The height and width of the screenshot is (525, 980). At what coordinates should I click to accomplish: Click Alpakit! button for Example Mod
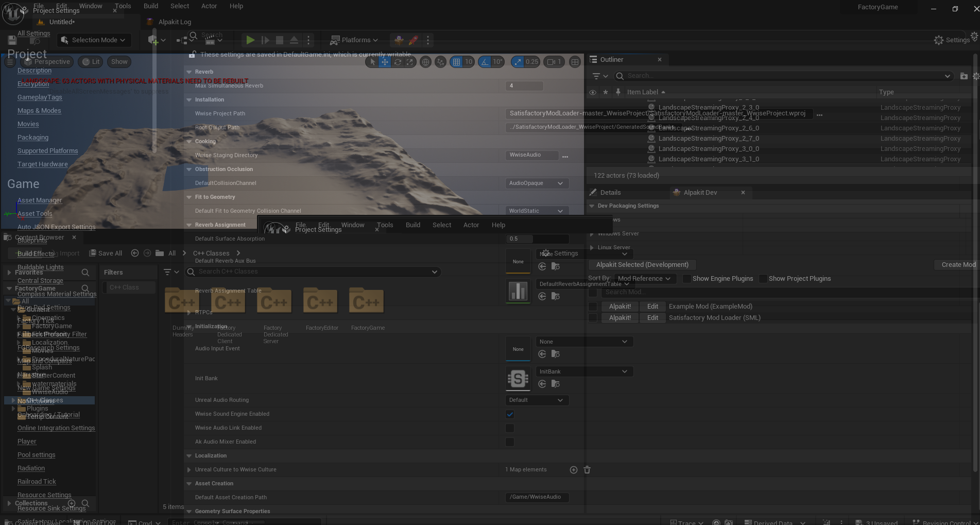[620, 307]
